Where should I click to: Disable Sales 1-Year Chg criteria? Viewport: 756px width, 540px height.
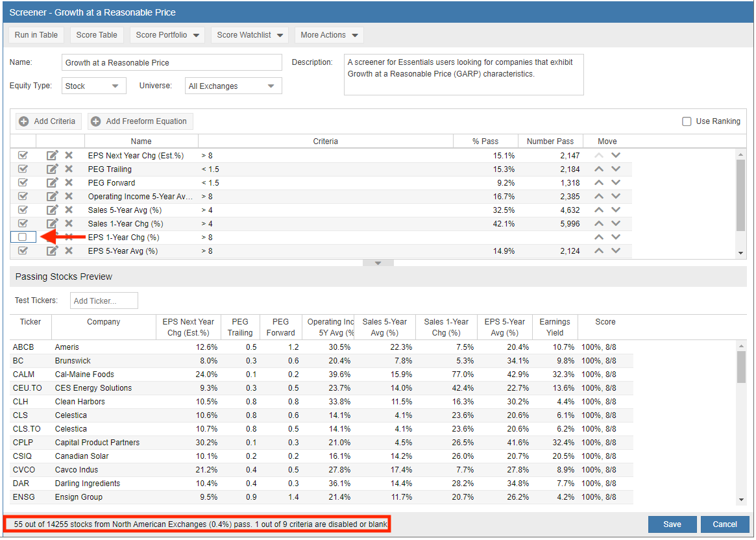(x=23, y=223)
